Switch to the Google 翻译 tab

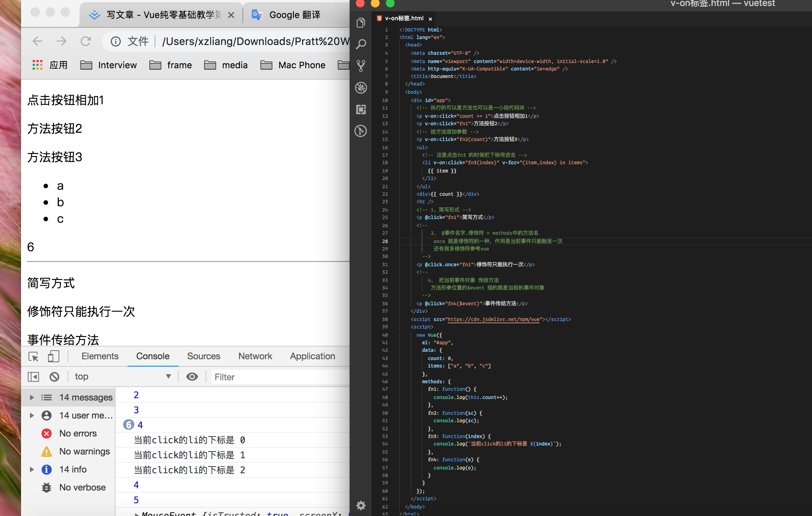(x=295, y=15)
